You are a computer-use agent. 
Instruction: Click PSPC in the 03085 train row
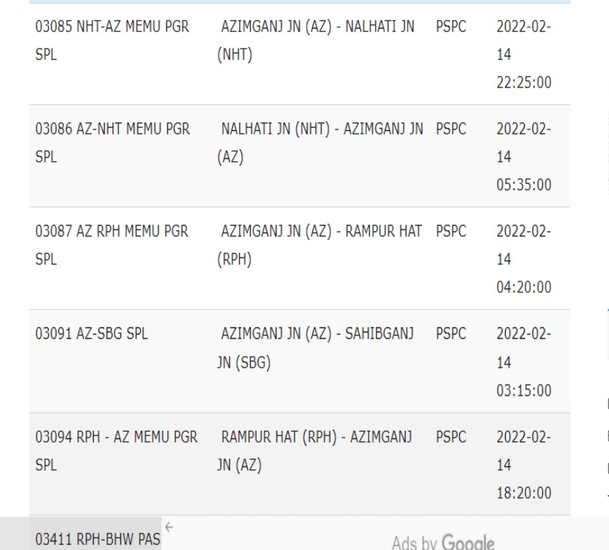coord(451,26)
